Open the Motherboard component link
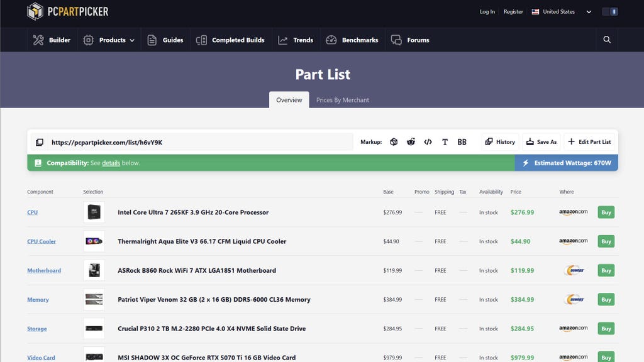 [x=44, y=270]
